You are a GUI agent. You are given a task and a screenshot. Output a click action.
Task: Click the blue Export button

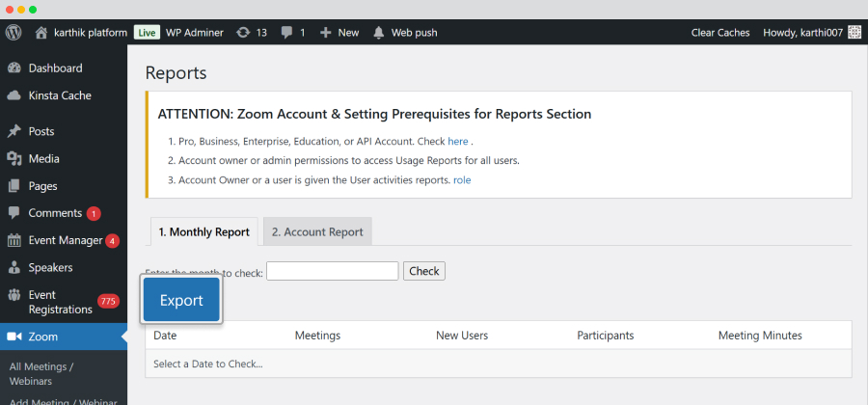(x=181, y=300)
